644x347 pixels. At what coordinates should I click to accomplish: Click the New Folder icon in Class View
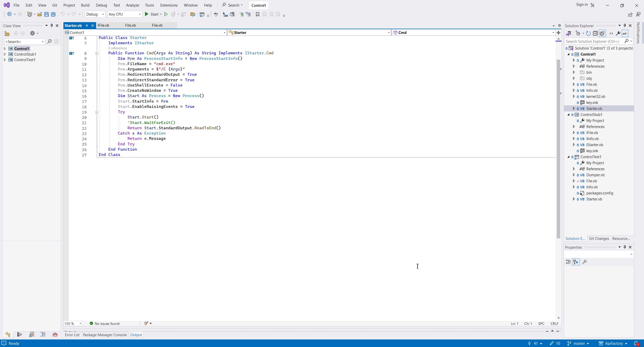tap(7, 33)
